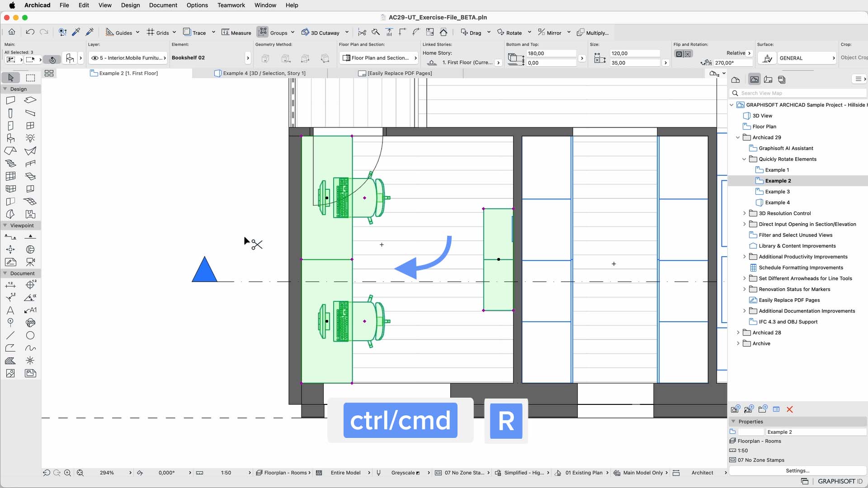This screenshot has width=868, height=488.
Task: Click the Mirror command in toolbar
Action: [x=549, y=33]
